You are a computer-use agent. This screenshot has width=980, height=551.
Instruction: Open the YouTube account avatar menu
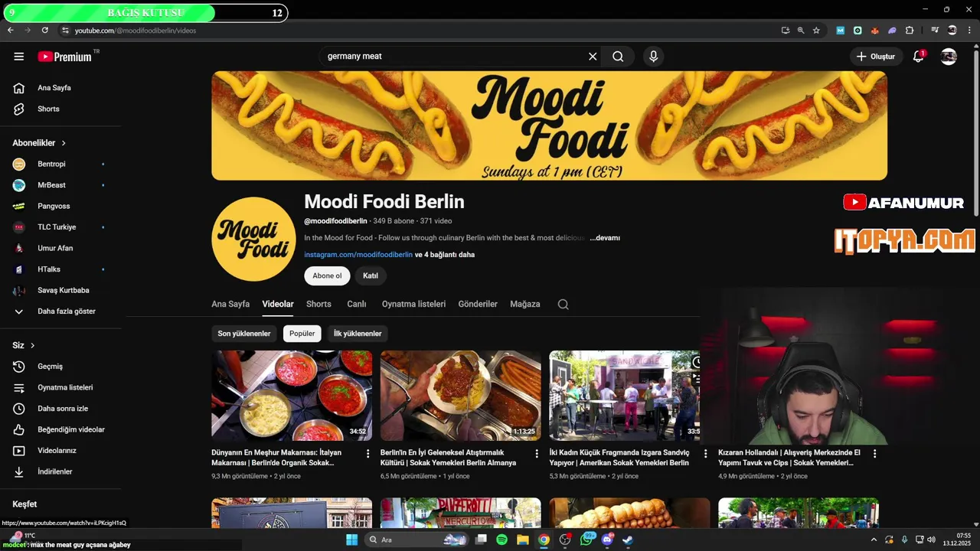coord(949,57)
